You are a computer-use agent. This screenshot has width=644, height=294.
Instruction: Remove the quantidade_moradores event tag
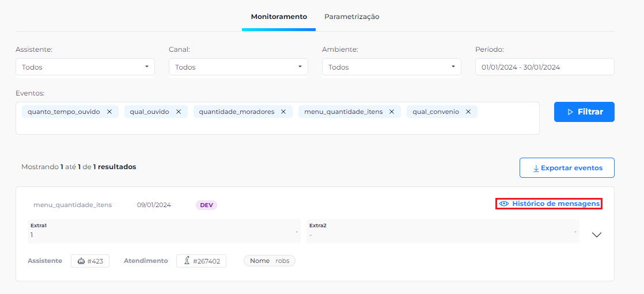[283, 112]
